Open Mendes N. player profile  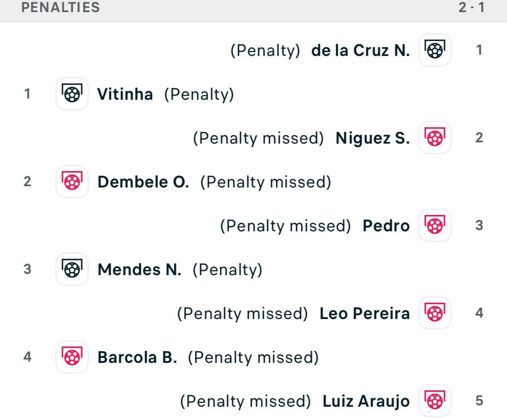139,270
